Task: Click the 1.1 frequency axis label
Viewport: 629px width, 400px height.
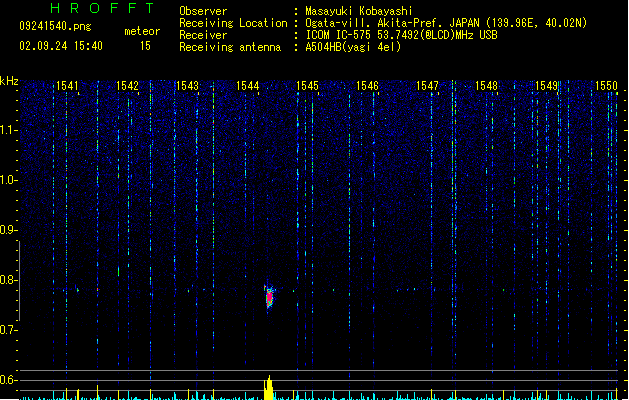Action: 8,130
